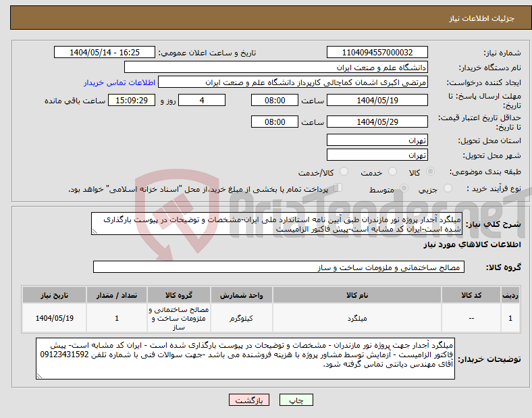The height and width of the screenshot is (418, 532).
Task: Select the کالا radio button
Action: point(430,172)
